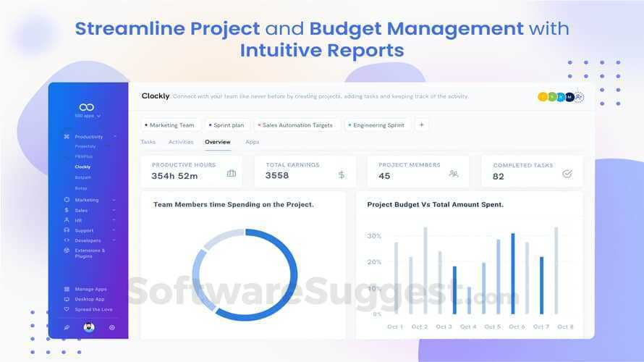The height and width of the screenshot is (362, 644).
Task: Click the HR person icon in the sidebar
Action: pos(67,220)
